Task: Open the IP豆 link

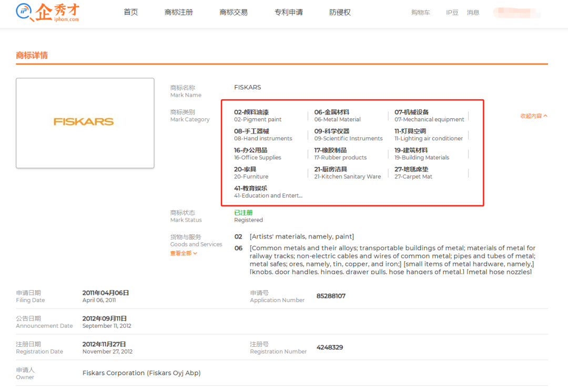Action: (x=452, y=13)
